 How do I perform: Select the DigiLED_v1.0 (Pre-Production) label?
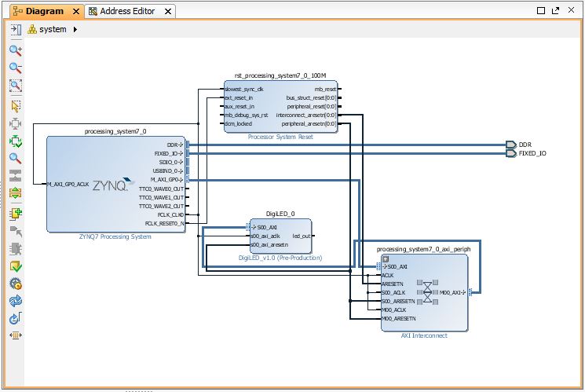[x=280, y=258]
